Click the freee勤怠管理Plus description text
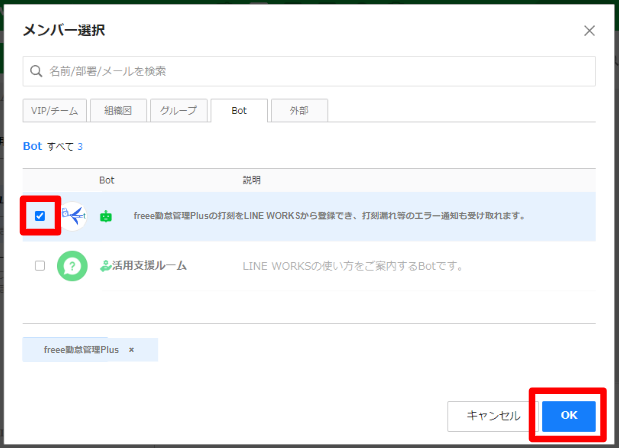The height and width of the screenshot is (448, 619). click(x=329, y=216)
